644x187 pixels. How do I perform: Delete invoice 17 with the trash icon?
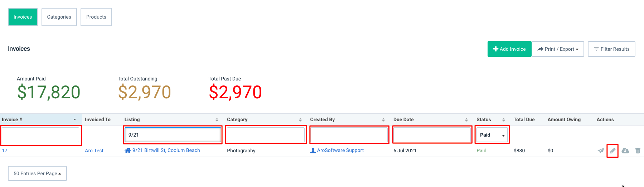[x=638, y=151]
